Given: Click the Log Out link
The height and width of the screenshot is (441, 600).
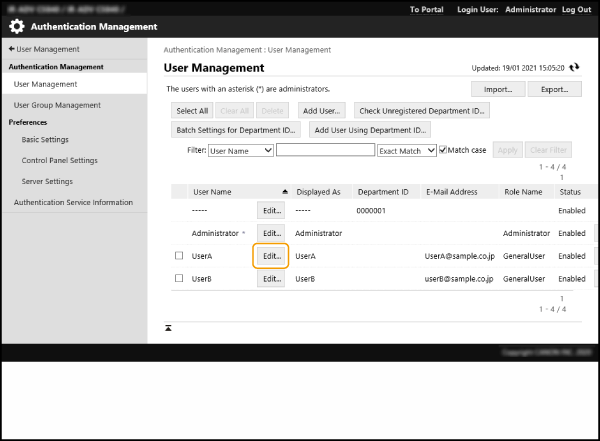Looking at the screenshot, I should 575,9.
